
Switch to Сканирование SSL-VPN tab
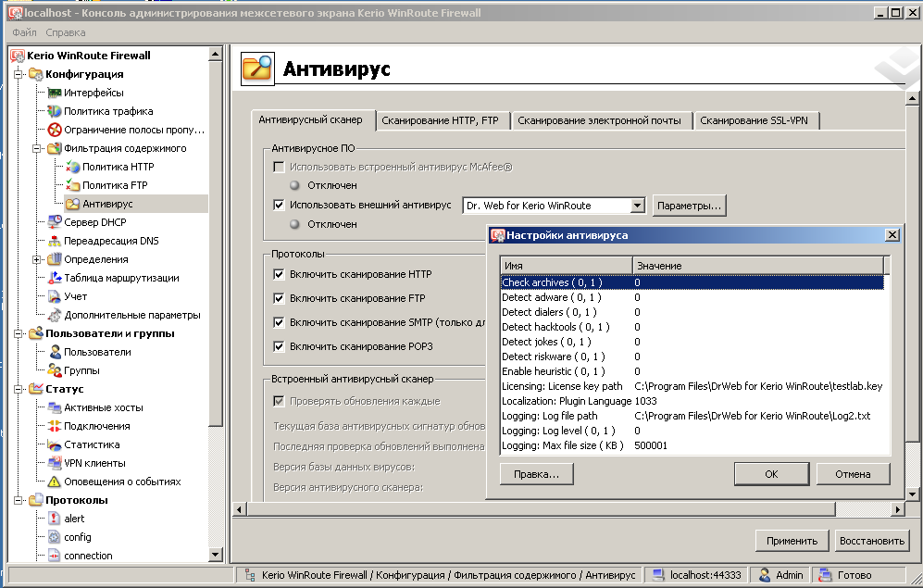(x=755, y=120)
